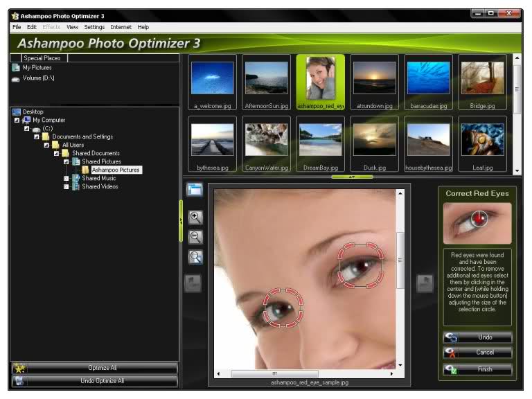This screenshot has height=399, width=532.
Task: Click the third magnifier zoom icon
Action: coord(195,257)
